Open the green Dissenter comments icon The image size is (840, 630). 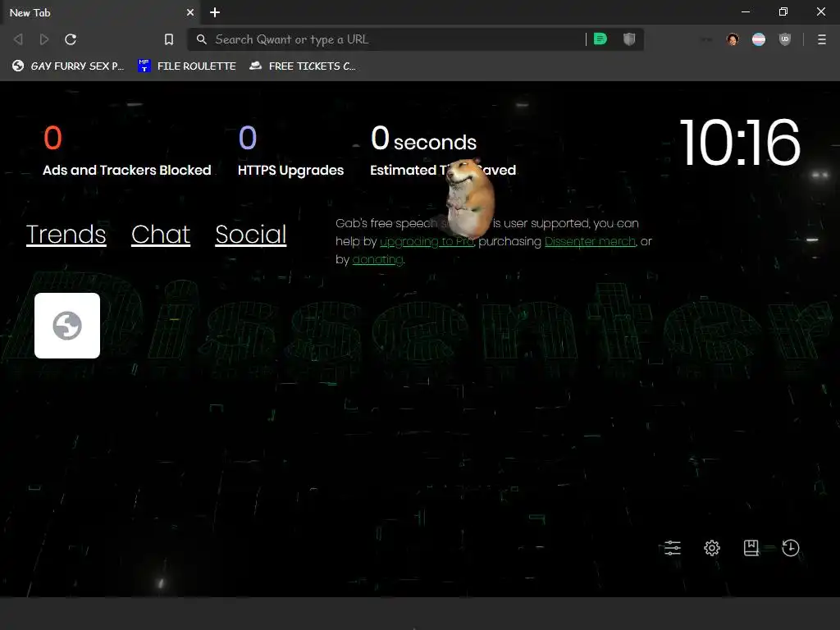point(600,39)
